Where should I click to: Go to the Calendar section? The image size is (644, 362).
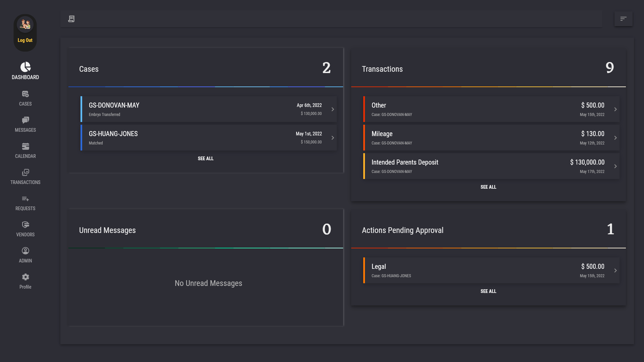click(25, 146)
